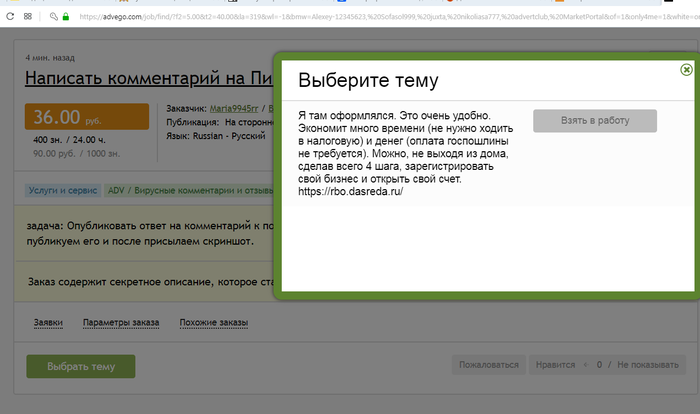The image size is (700, 414).
Task: Click the magnifier icon in the address bar
Action: (54, 17)
